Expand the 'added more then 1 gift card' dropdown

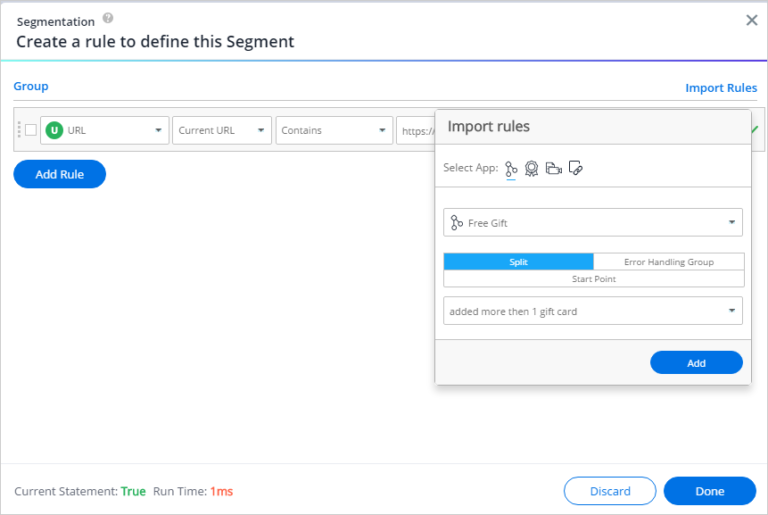(x=593, y=311)
